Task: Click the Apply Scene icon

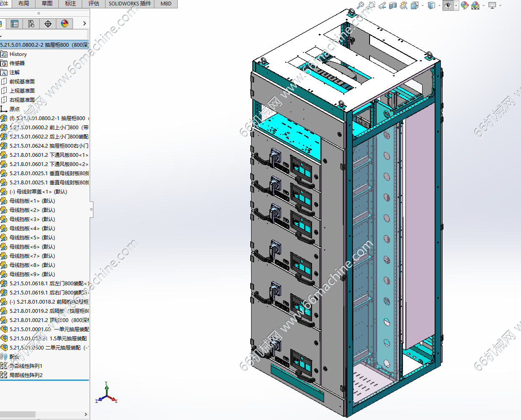Action: (476, 5)
